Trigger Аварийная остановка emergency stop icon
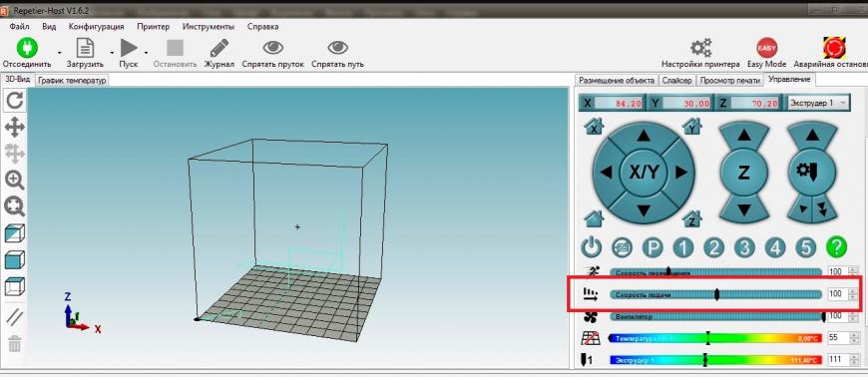868x377 pixels. click(x=834, y=48)
